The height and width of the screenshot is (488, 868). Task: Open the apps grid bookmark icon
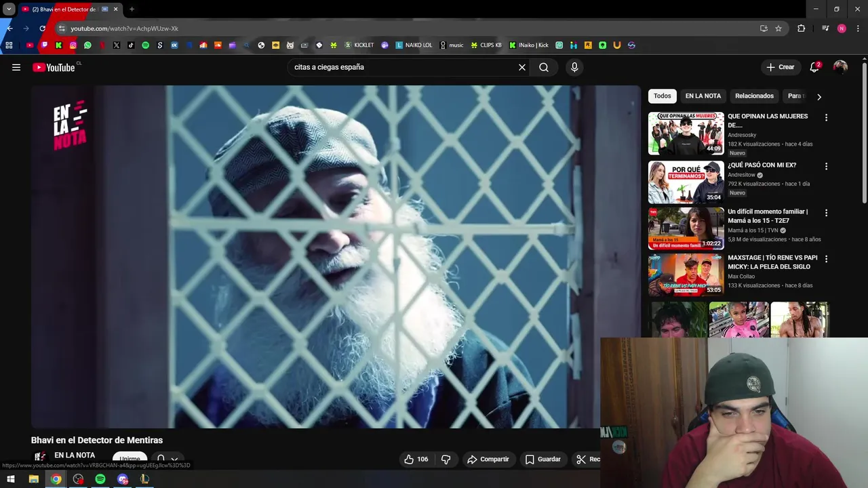point(9,45)
